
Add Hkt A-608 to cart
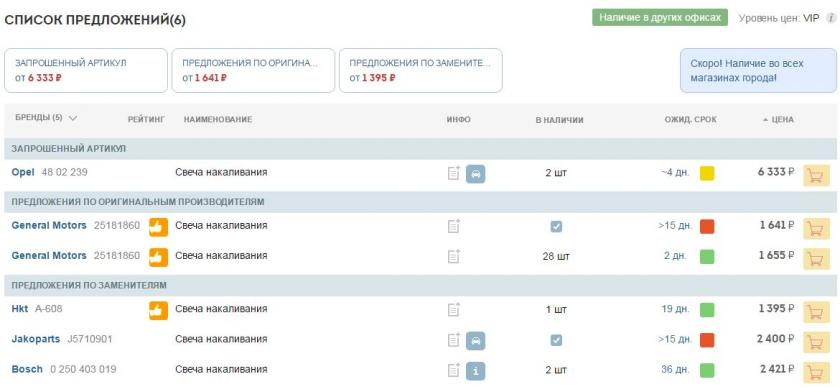(x=816, y=312)
